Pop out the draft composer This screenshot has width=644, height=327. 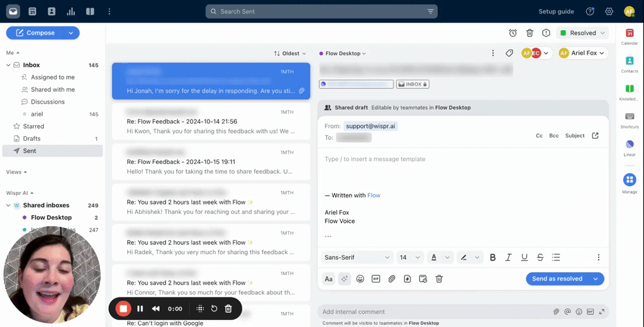[595, 136]
